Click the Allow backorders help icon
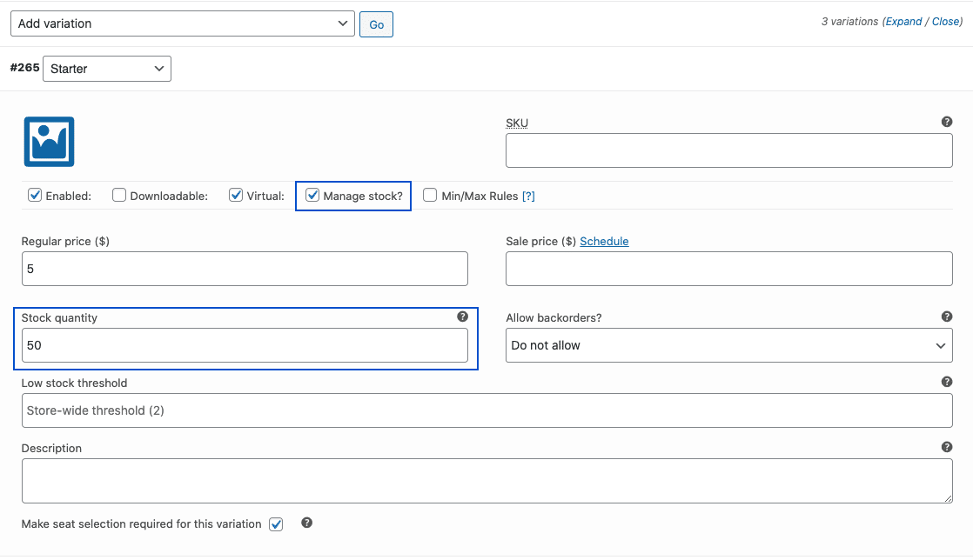This screenshot has height=560, width=973. coord(947,317)
